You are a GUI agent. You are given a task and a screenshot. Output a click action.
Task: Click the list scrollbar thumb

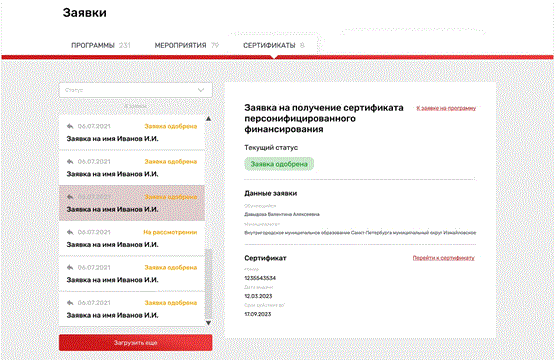[208, 283]
